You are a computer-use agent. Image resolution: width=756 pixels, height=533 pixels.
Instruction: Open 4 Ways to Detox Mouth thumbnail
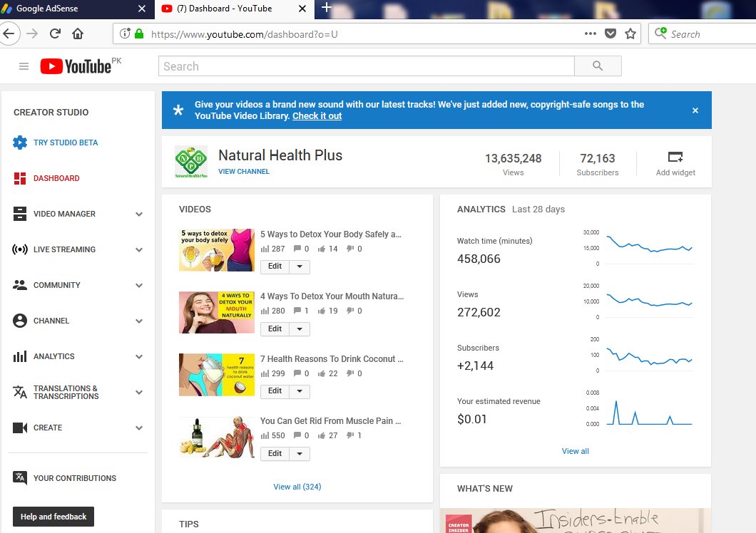pyautogui.click(x=217, y=312)
